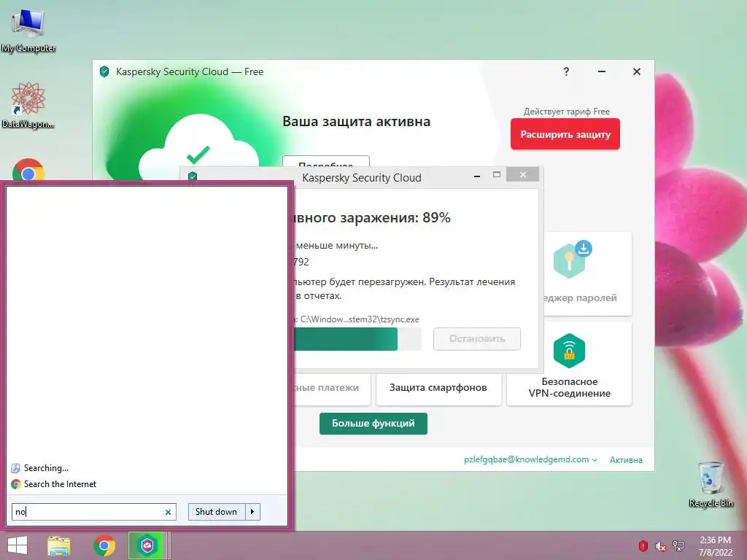Open Chrome desktop shortcut icon
The width and height of the screenshot is (747, 560).
(28, 169)
